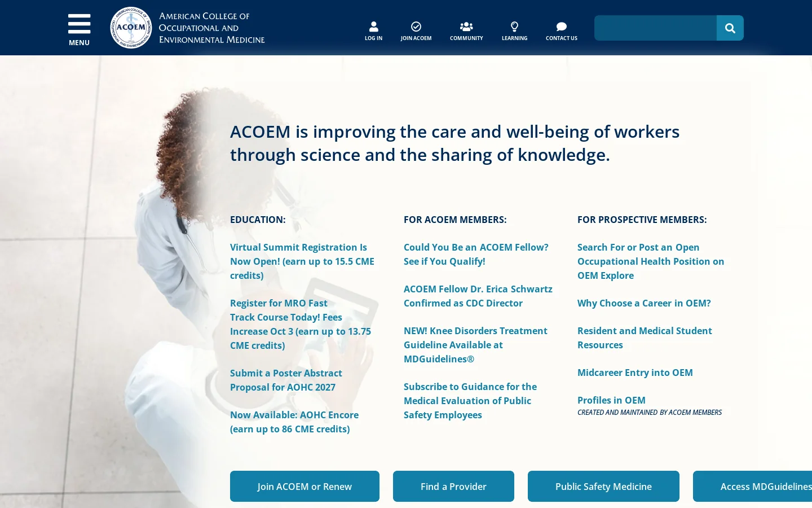This screenshot has width=812, height=508.
Task: Open Midcareer Entry into OEM link
Action: coord(635,373)
